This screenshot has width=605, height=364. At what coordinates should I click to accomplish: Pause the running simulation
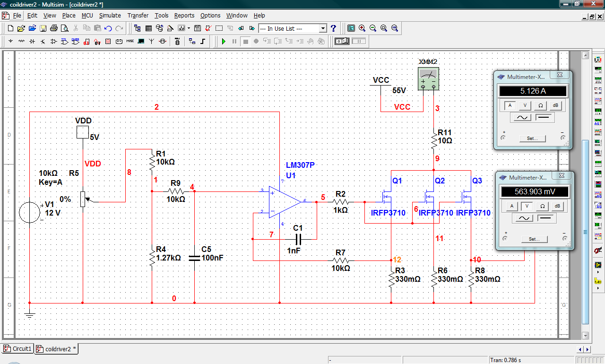click(234, 42)
